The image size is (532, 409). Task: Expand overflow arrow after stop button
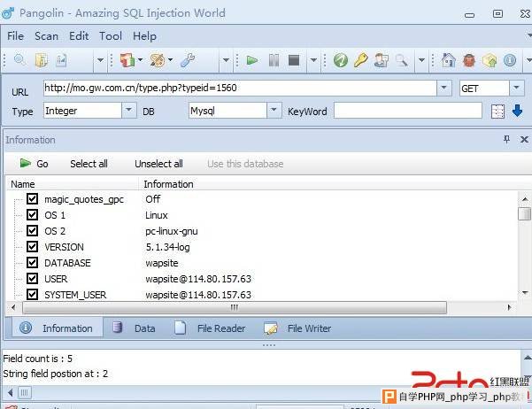pyautogui.click(x=313, y=60)
